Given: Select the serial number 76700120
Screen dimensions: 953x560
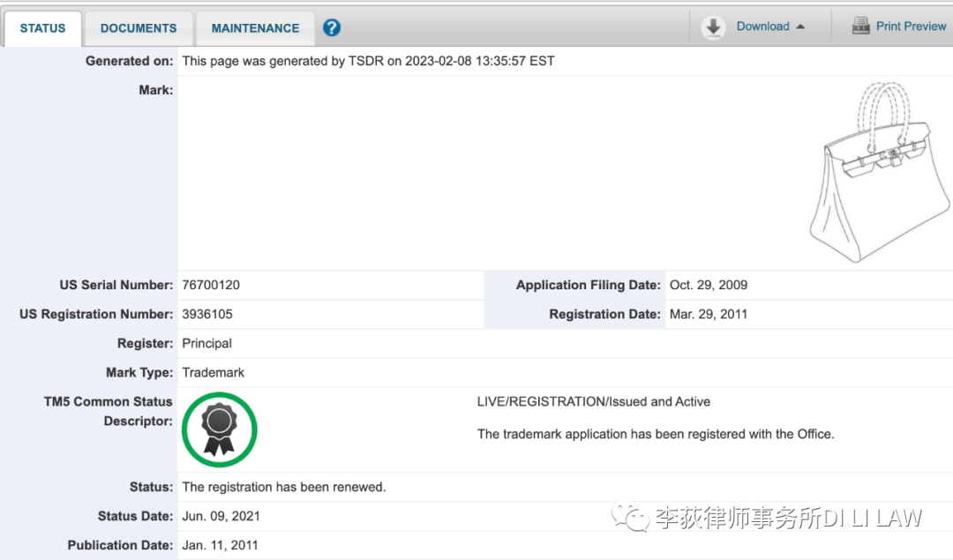Looking at the screenshot, I should tap(211, 285).
